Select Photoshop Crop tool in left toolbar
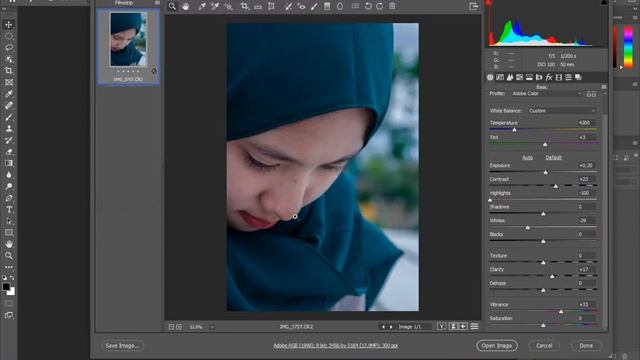The width and height of the screenshot is (640, 360). [9, 71]
